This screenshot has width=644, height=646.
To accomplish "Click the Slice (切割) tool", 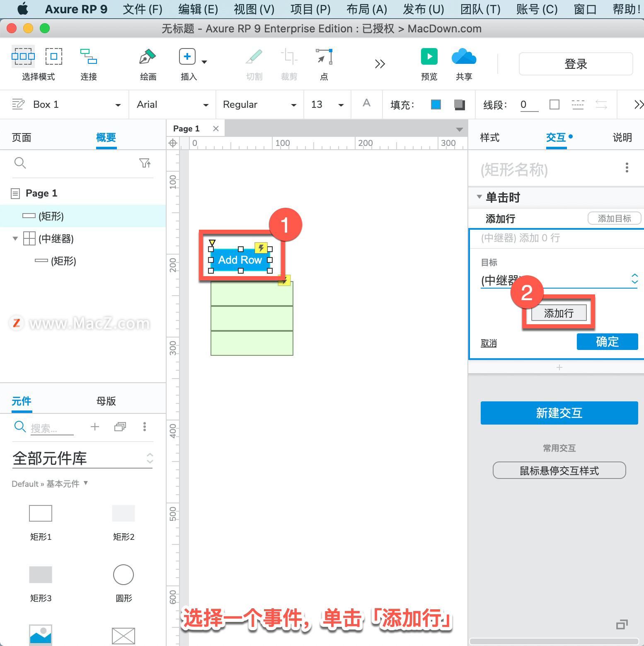I will [254, 56].
